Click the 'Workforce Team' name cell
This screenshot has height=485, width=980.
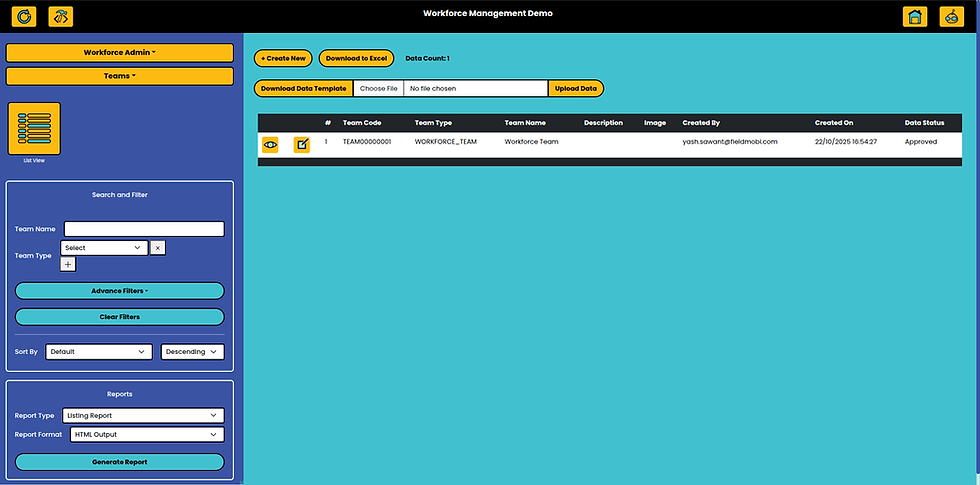click(x=531, y=142)
